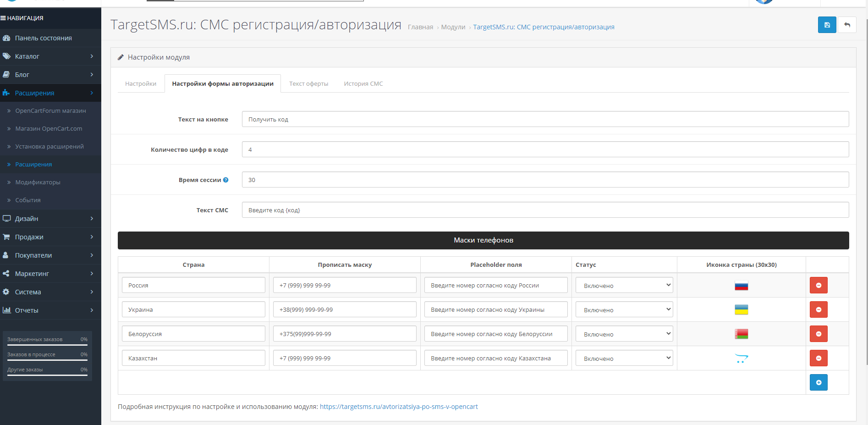Image resolution: width=868 pixels, height=425 pixels.
Task: Go to Модули in breadcrumbs
Action: [453, 27]
